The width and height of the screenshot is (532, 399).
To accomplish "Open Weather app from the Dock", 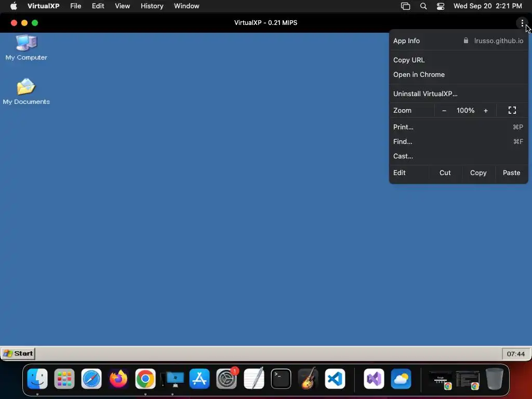I will click(401, 379).
